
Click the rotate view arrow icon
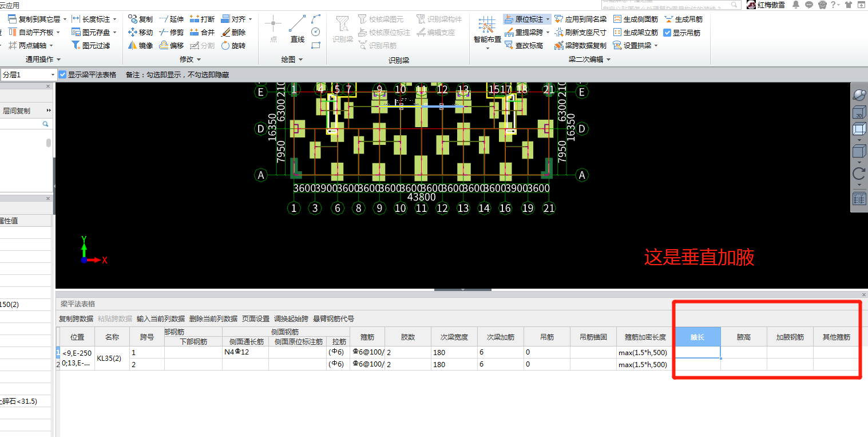click(859, 174)
